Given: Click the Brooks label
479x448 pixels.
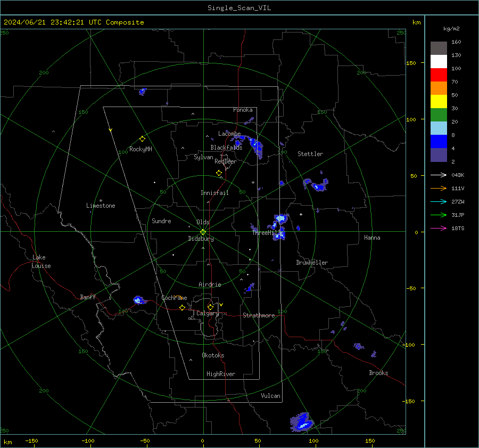Looking at the screenshot, I should point(378,373).
